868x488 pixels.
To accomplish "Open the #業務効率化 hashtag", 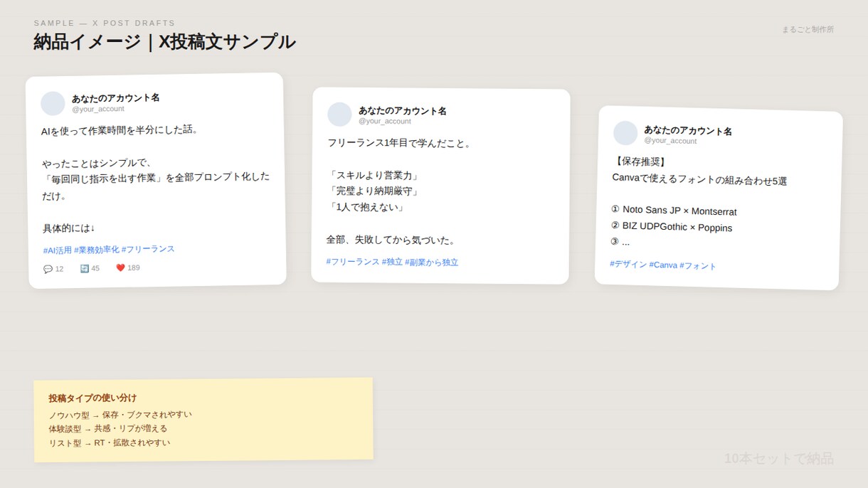I will coord(97,250).
